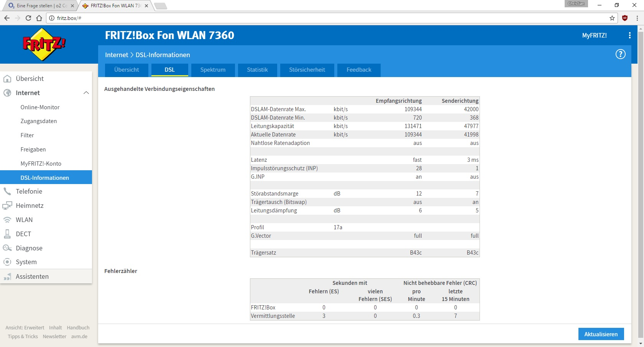Image resolution: width=644 pixels, height=347 pixels.
Task: Bookmark this page with the star icon
Action: [x=612, y=18]
